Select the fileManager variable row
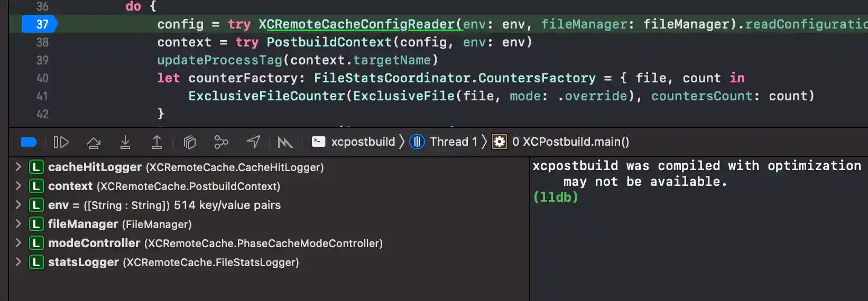The width and height of the screenshot is (868, 301). 269,224
